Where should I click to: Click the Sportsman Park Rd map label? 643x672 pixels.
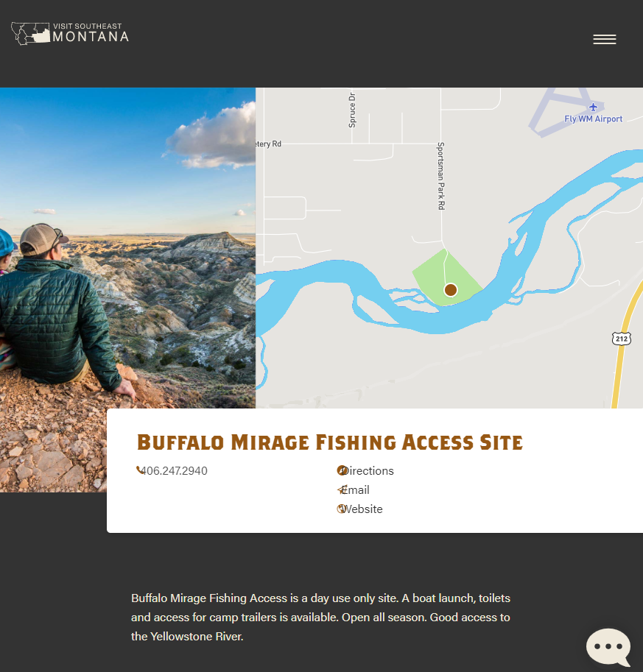(441, 176)
